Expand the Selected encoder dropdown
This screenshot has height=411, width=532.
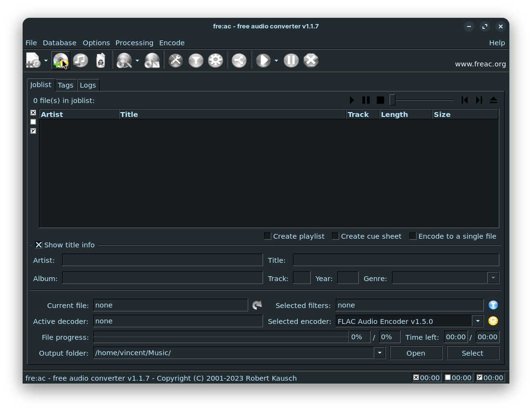click(478, 321)
